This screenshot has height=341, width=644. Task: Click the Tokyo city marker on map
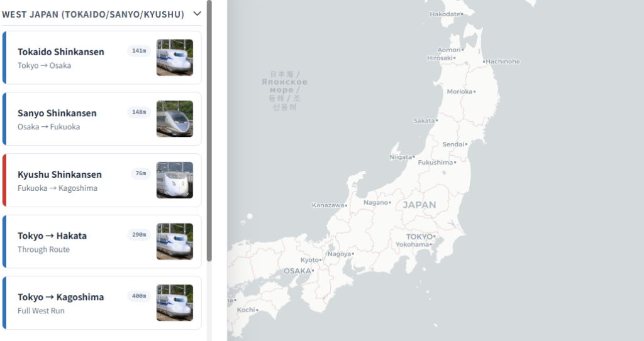click(435, 237)
